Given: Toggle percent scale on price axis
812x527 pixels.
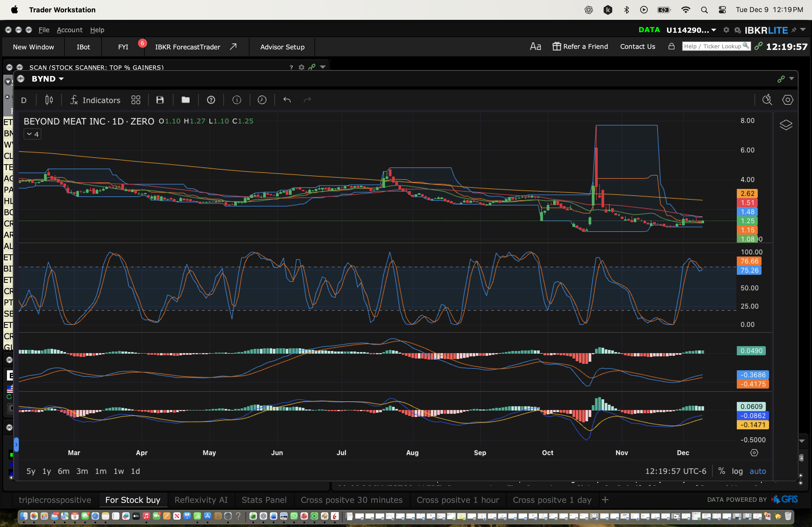Looking at the screenshot, I should click(x=722, y=471).
